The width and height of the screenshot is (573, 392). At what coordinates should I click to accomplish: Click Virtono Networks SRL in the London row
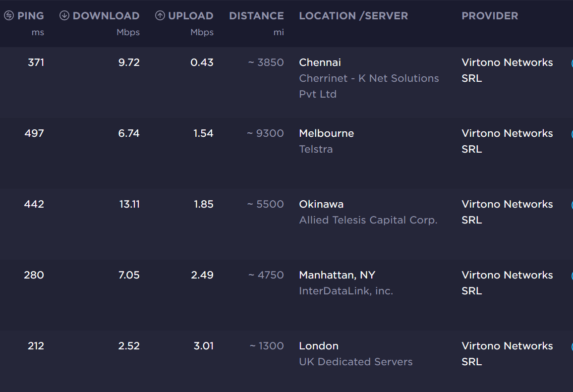click(x=507, y=354)
